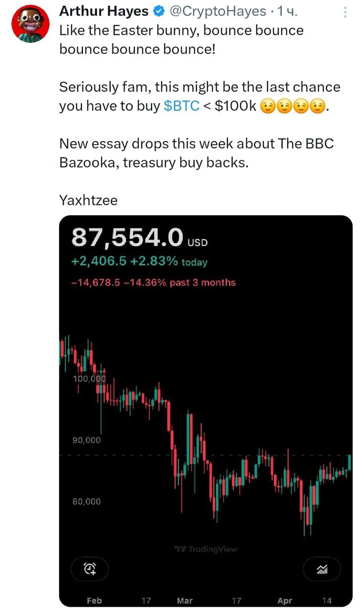Click the 90,000 price level label

(x=87, y=440)
